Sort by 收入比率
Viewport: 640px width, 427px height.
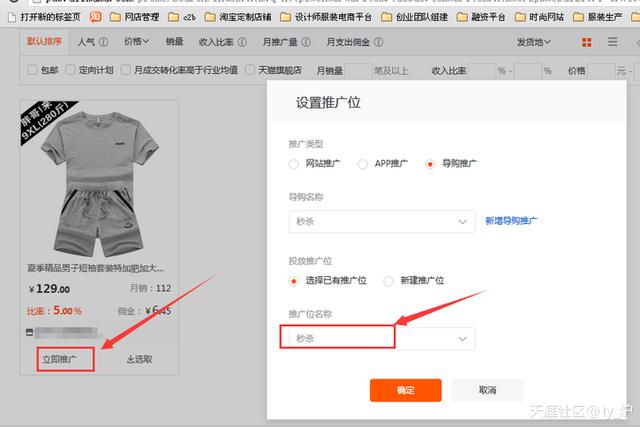pos(216,42)
